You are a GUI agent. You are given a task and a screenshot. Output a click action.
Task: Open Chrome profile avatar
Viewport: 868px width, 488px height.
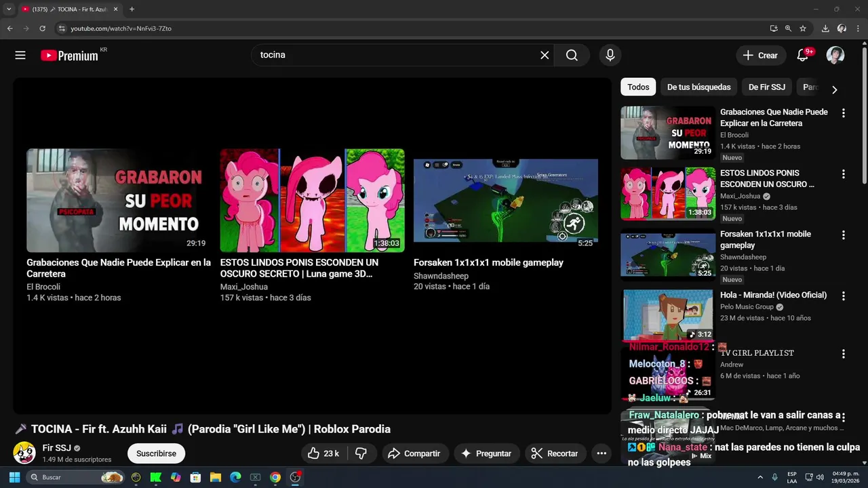click(842, 28)
